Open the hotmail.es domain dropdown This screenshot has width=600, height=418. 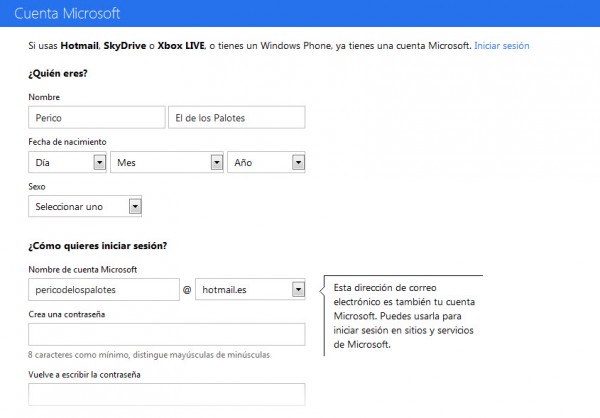pos(250,289)
